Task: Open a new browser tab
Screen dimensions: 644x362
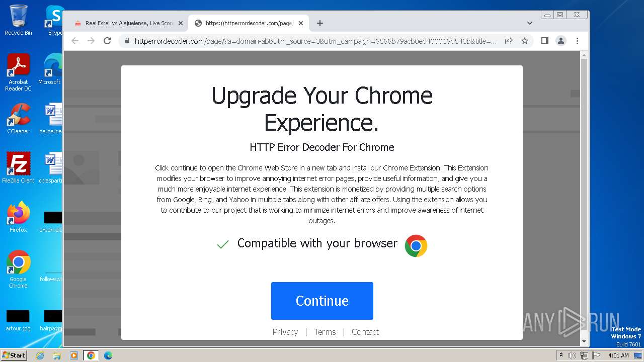Action: click(x=320, y=23)
